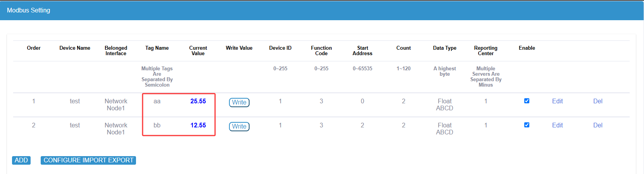The image size is (644, 174).
Task: Click 'Multiple Servers Are Separated By Minus' hint
Action: coord(486,77)
